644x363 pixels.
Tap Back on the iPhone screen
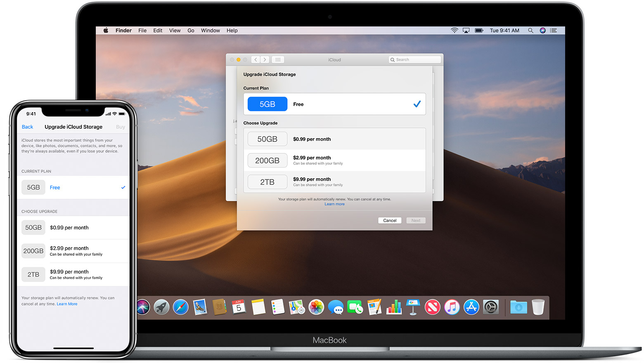tap(27, 127)
